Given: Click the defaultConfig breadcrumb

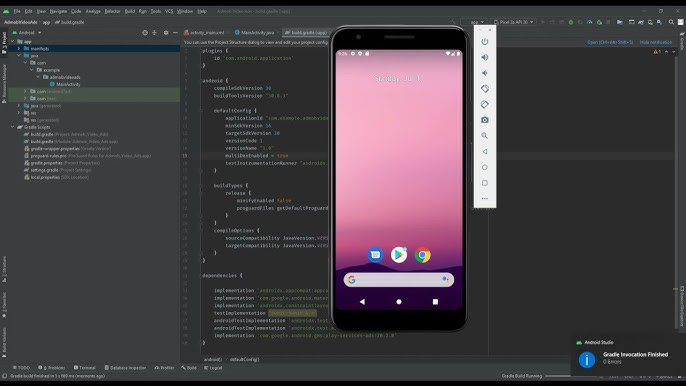Looking at the screenshot, I should point(245,359).
